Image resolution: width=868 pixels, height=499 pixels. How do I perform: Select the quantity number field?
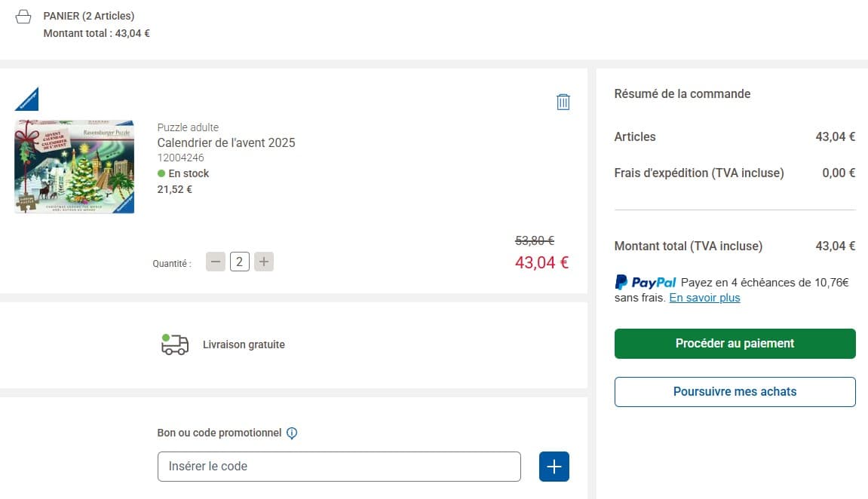[239, 261]
